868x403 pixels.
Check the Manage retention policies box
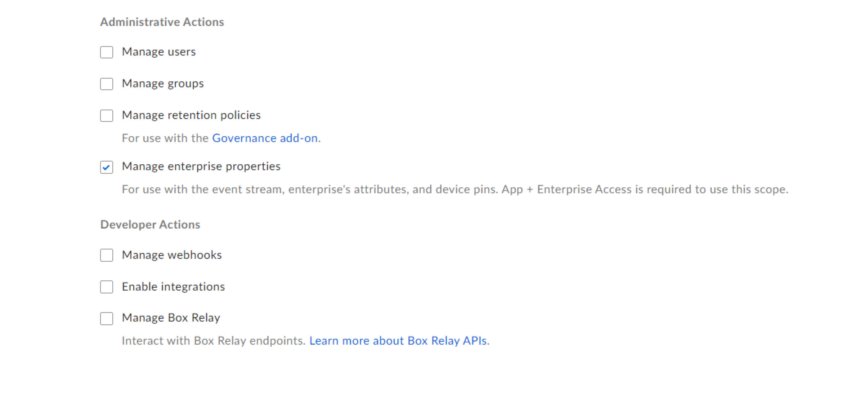[x=107, y=116]
